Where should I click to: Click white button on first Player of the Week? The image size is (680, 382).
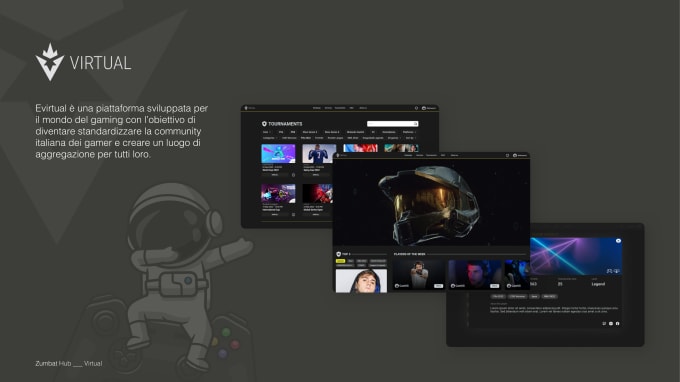(x=438, y=286)
